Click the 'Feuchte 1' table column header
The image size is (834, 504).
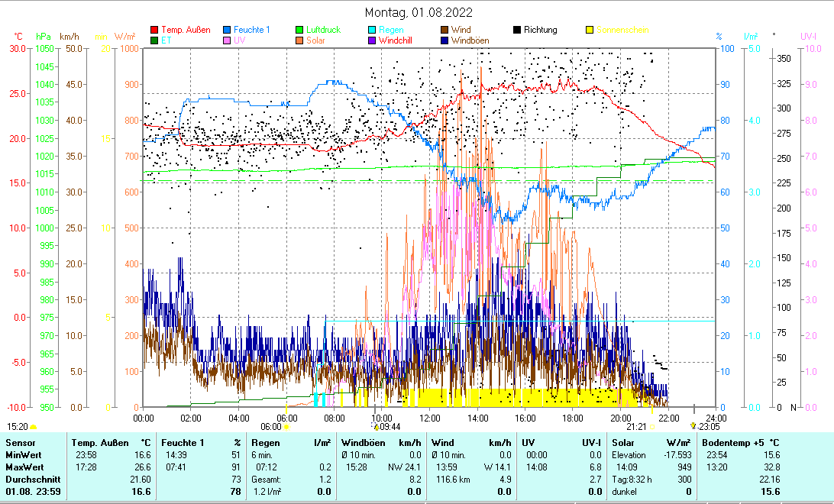click(x=183, y=443)
